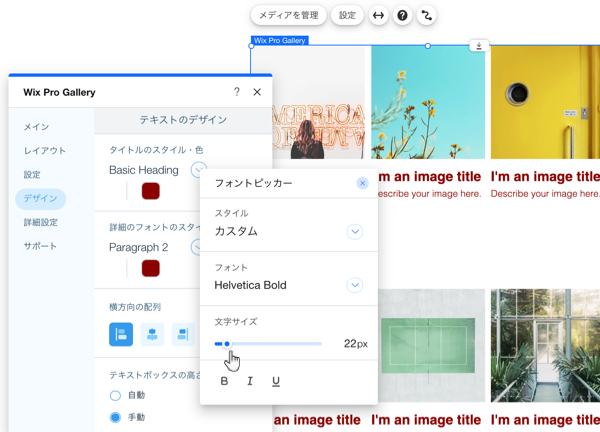Click the テキストのデザイン header
This screenshot has width=600, height=432.
click(x=183, y=120)
